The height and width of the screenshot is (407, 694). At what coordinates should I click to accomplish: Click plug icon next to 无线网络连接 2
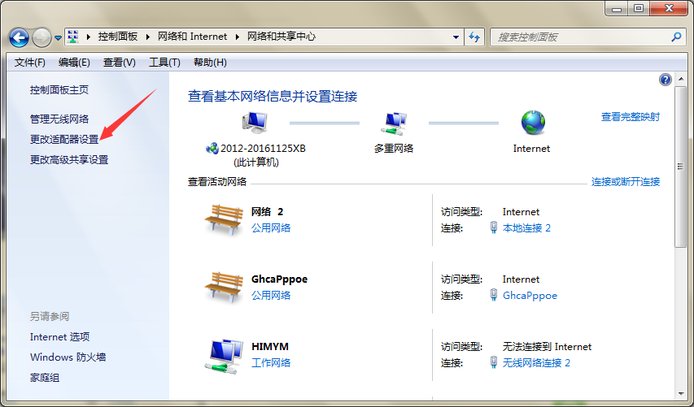point(494,362)
